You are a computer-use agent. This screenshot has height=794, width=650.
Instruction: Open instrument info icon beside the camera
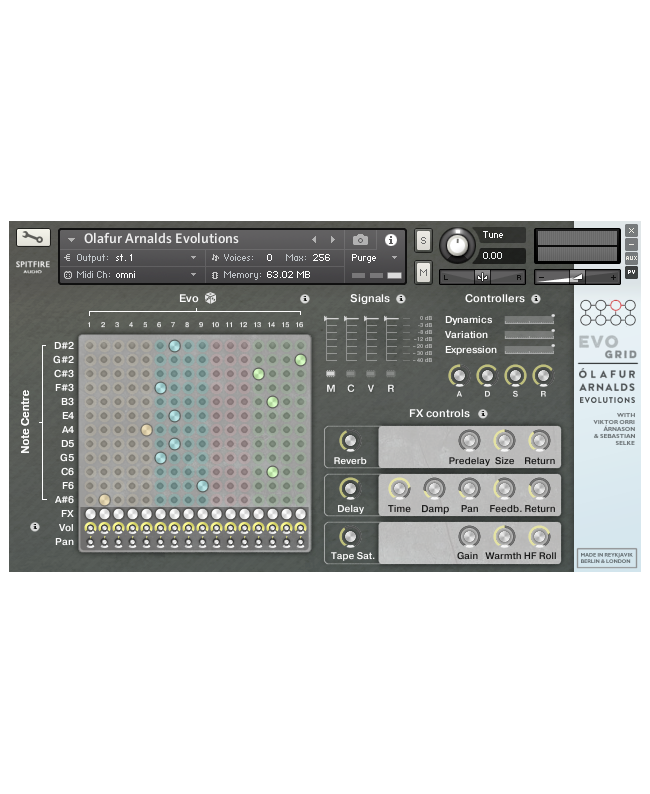point(390,240)
